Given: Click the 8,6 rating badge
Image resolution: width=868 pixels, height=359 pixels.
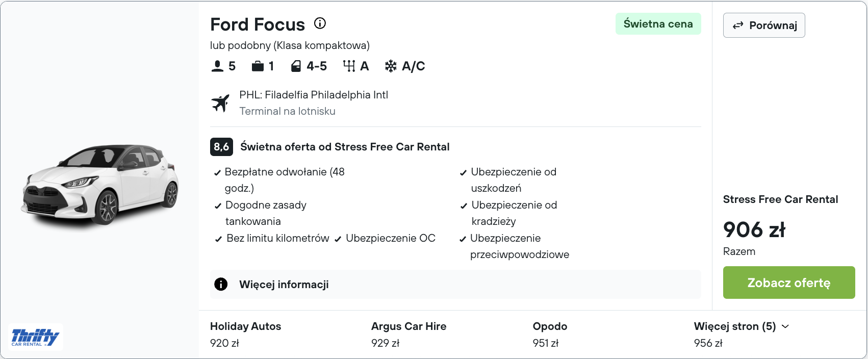Looking at the screenshot, I should pos(221,147).
